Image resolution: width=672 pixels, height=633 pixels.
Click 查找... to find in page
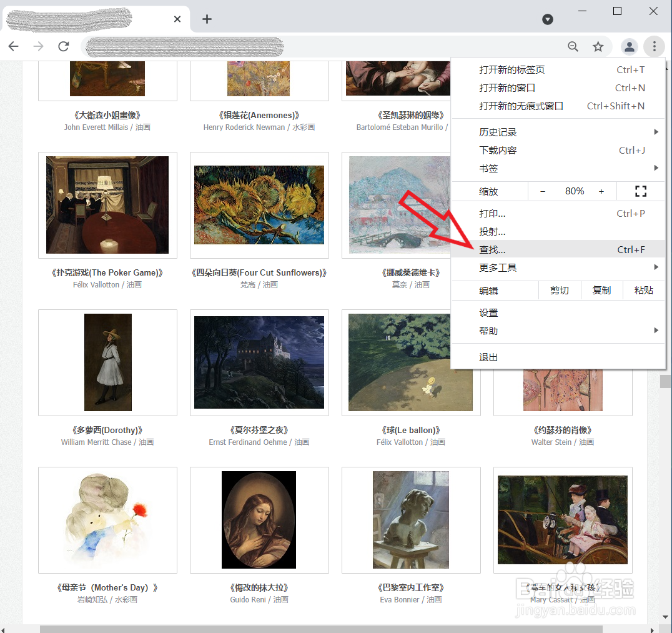pyautogui.click(x=558, y=249)
